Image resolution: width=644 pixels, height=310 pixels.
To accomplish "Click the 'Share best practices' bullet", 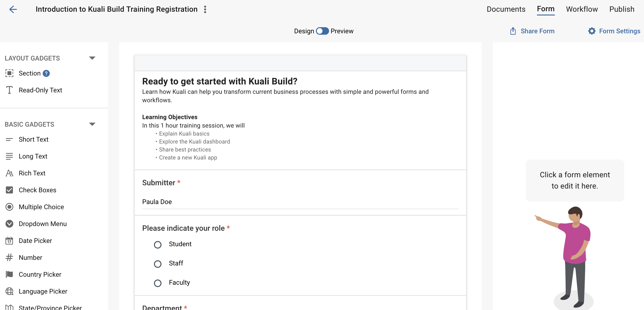I will 185,149.
